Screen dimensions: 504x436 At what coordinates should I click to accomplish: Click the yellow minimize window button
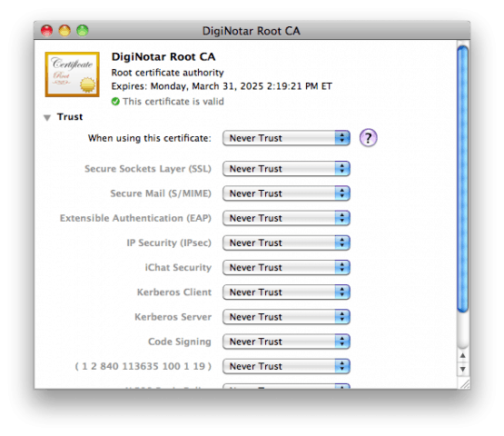(64, 31)
